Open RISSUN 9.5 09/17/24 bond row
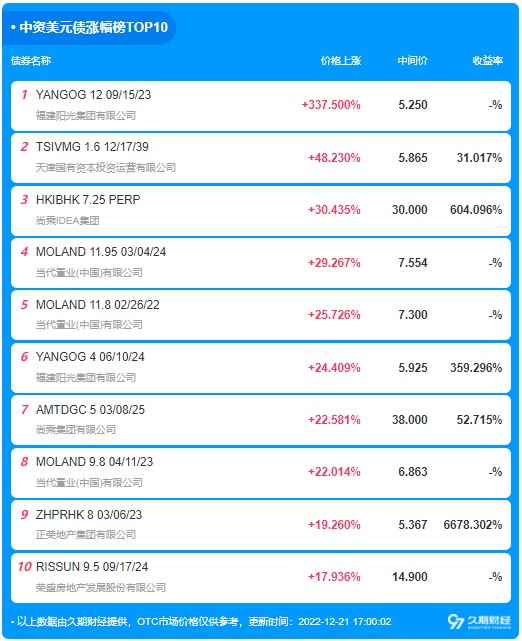This screenshot has height=641, width=522. point(261,578)
